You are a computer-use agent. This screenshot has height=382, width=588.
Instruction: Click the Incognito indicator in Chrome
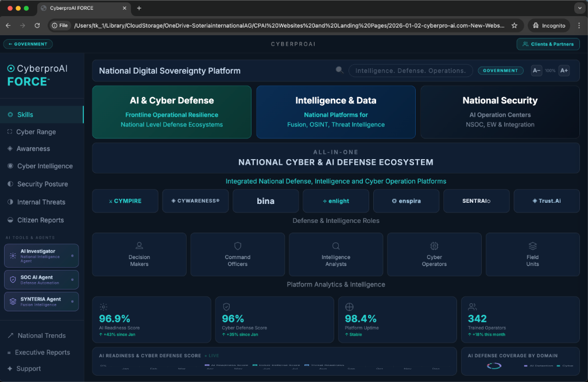coord(549,25)
